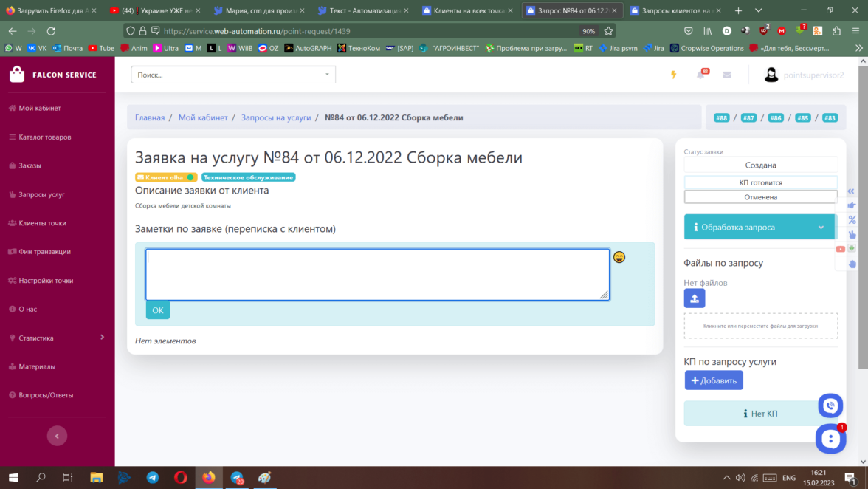The width and height of the screenshot is (868, 489).
Task: Go to Клиенты точки sidebar item
Action: [x=42, y=223]
